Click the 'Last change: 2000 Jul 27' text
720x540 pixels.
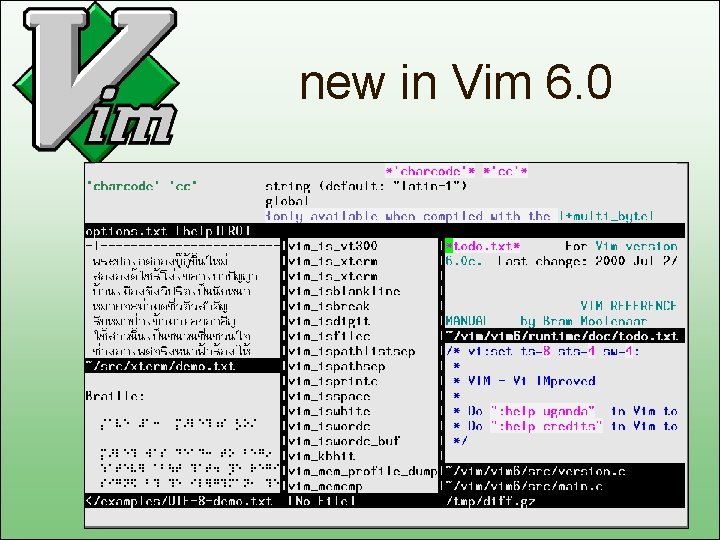pyautogui.click(x=588, y=261)
